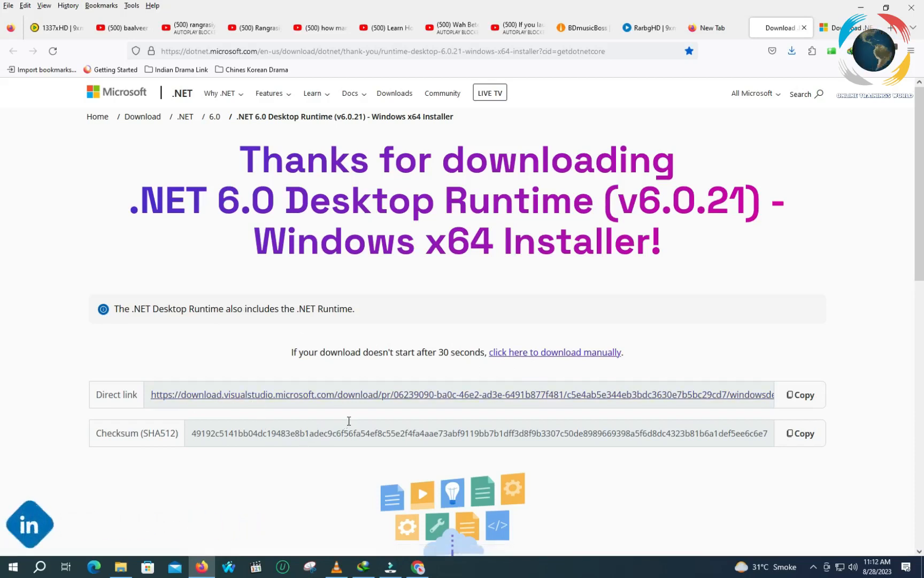Open Microsoft Store from taskbar

click(x=148, y=567)
